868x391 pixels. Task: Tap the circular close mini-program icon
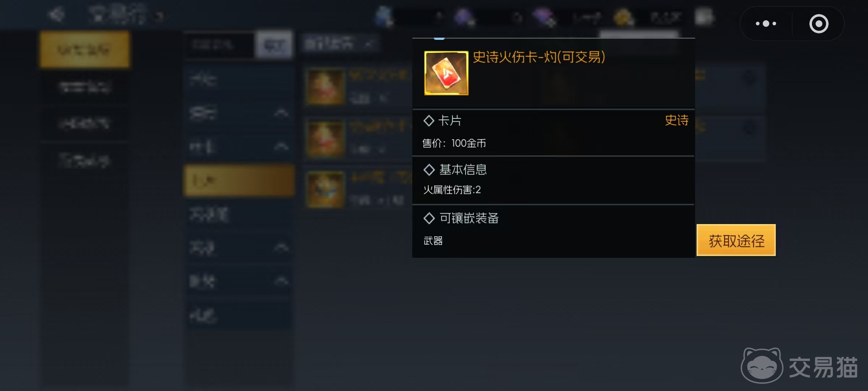click(819, 24)
